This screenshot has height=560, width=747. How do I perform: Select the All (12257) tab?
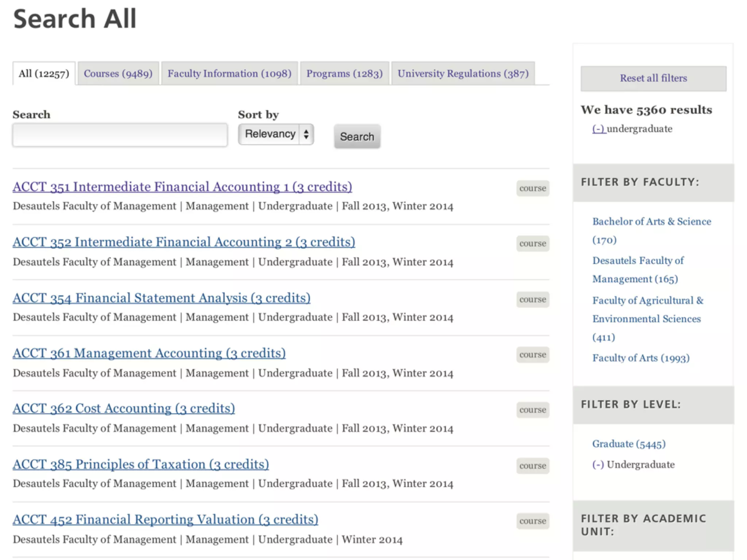(44, 74)
